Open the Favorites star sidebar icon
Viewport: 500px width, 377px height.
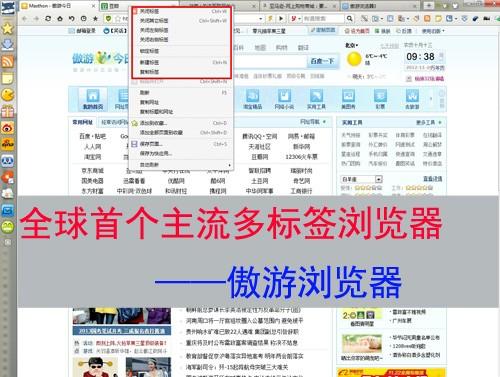click(x=7, y=29)
